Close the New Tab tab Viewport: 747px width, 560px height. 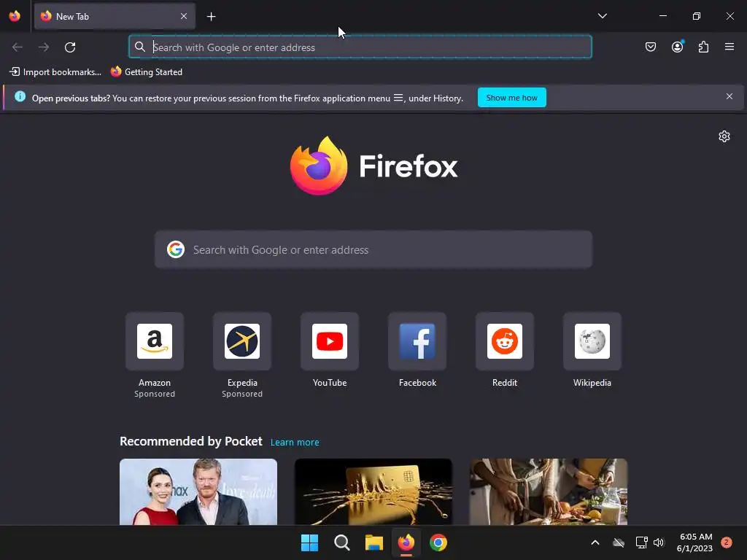(x=184, y=16)
